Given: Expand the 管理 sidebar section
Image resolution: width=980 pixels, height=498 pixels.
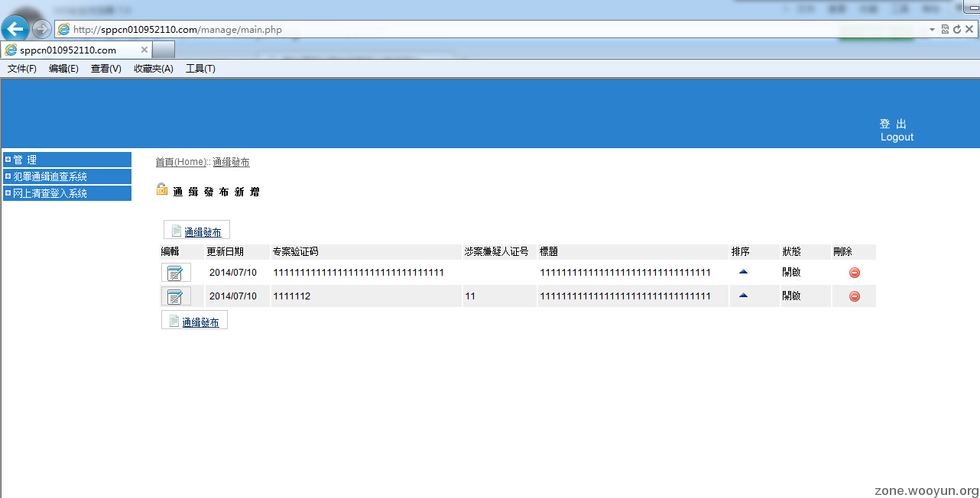Looking at the screenshot, I should point(8,160).
